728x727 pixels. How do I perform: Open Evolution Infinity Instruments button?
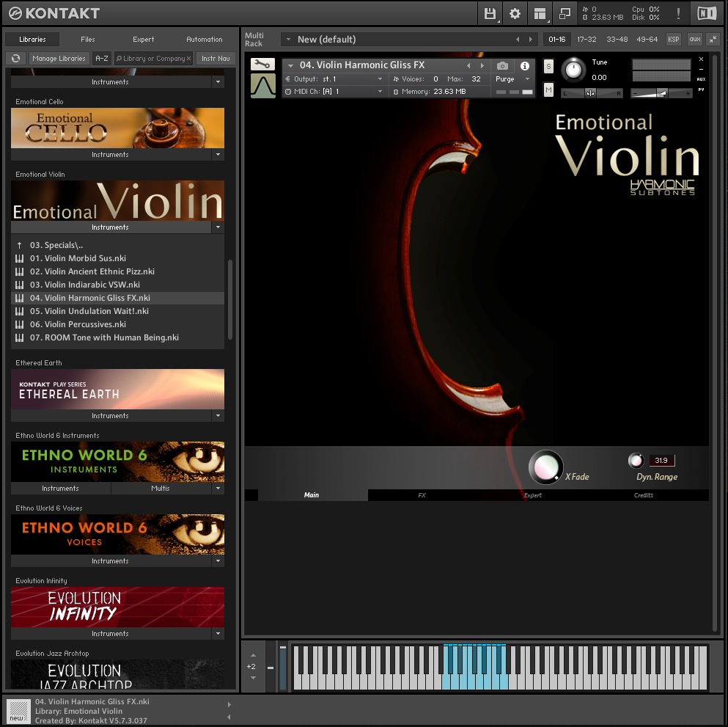(111, 634)
